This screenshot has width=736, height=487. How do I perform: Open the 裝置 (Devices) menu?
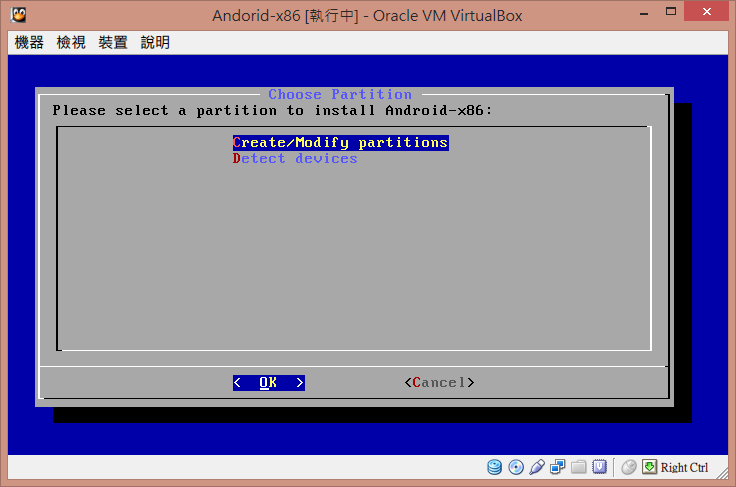pyautogui.click(x=113, y=43)
